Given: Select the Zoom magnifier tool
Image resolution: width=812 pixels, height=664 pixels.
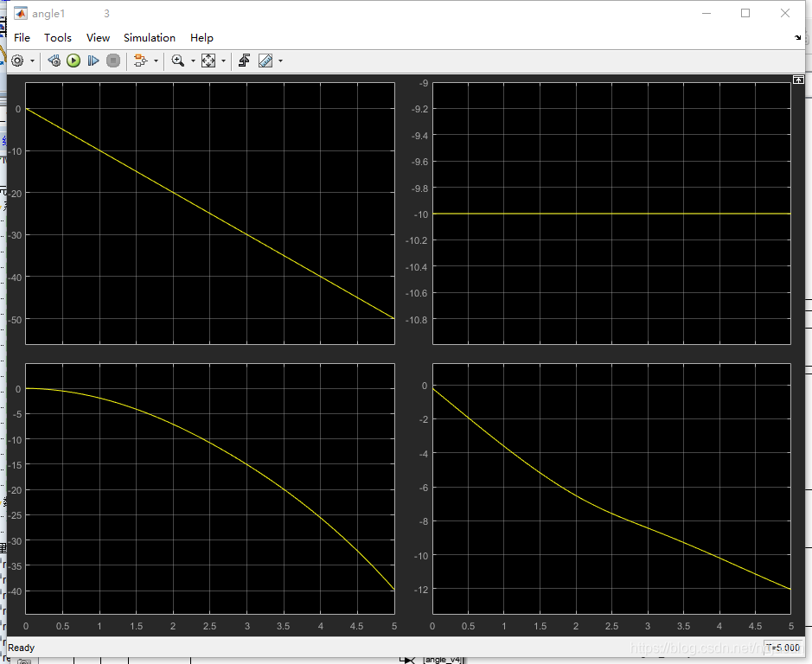Looking at the screenshot, I should tap(177, 61).
